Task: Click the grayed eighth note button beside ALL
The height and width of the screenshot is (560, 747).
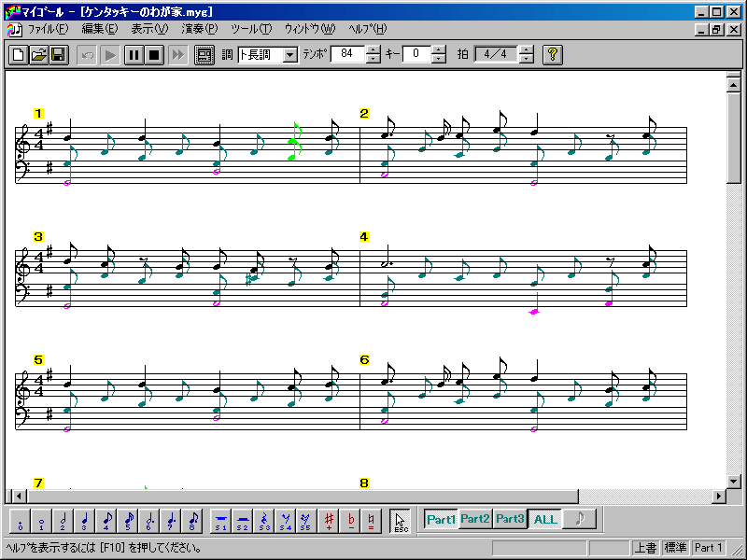Action: pyautogui.click(x=579, y=519)
